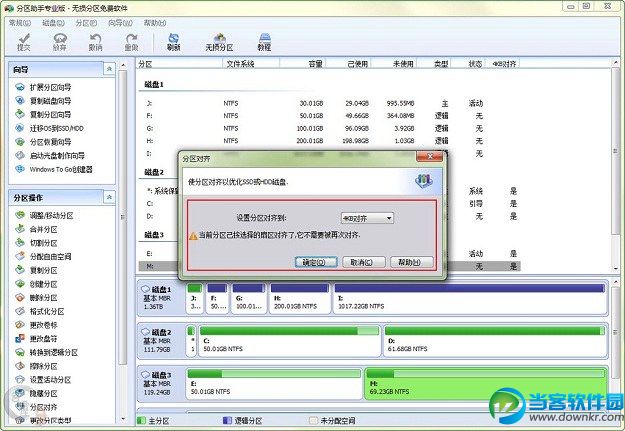Click the 磁盘3 基本 MBR disk label
This screenshot has width=625, height=431.
point(159,384)
